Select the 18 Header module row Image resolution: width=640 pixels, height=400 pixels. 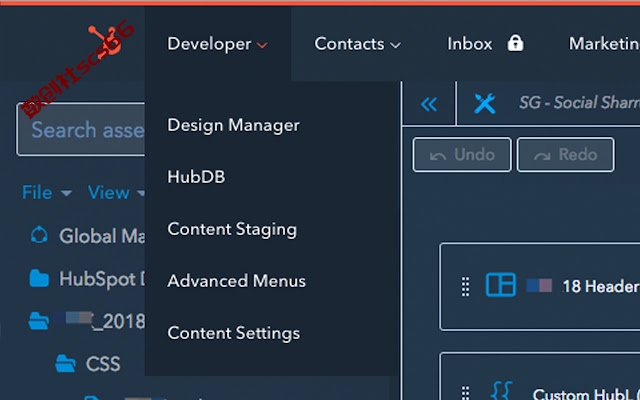tap(540, 286)
